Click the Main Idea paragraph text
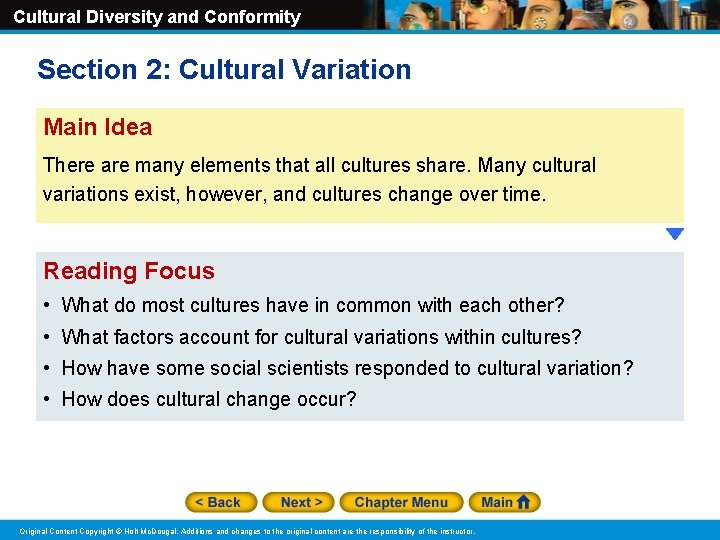This screenshot has height=540, width=720. [x=319, y=180]
